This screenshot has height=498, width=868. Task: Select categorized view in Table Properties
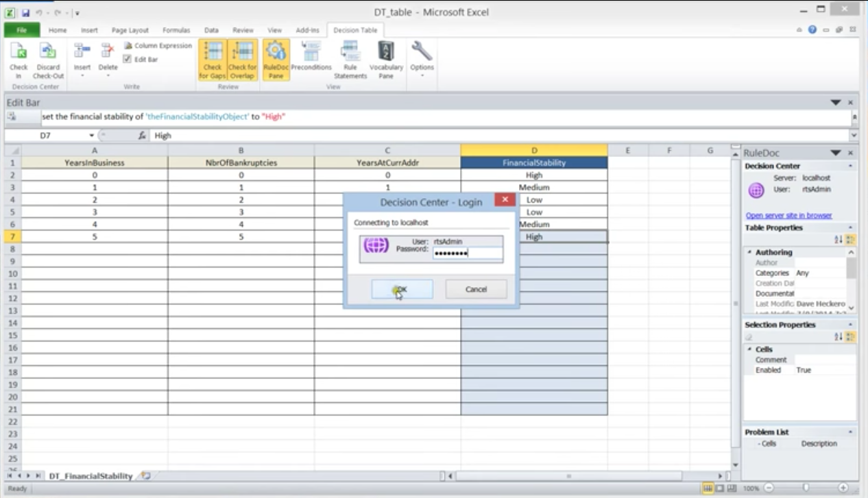(x=850, y=239)
